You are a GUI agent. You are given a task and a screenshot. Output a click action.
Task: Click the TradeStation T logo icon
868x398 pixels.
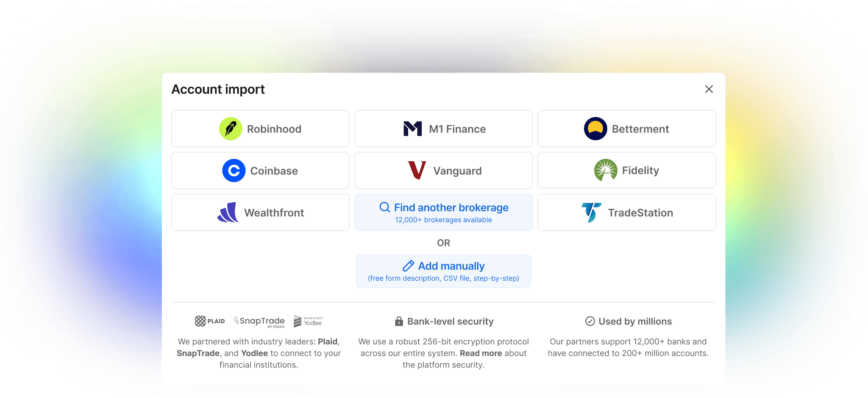click(591, 213)
